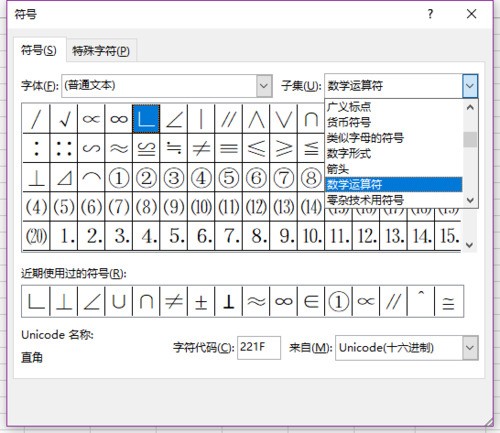The width and height of the screenshot is (500, 433).
Task: Choose the not-equal sign in symbol grid
Action: click(201, 148)
